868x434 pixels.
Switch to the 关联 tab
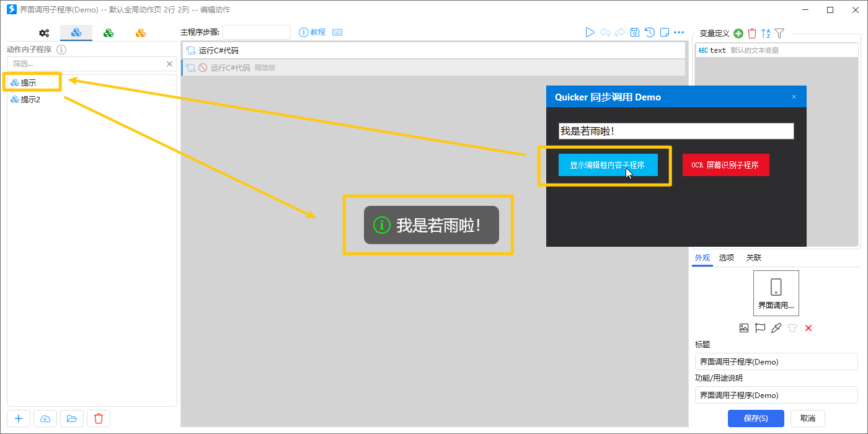click(x=754, y=258)
